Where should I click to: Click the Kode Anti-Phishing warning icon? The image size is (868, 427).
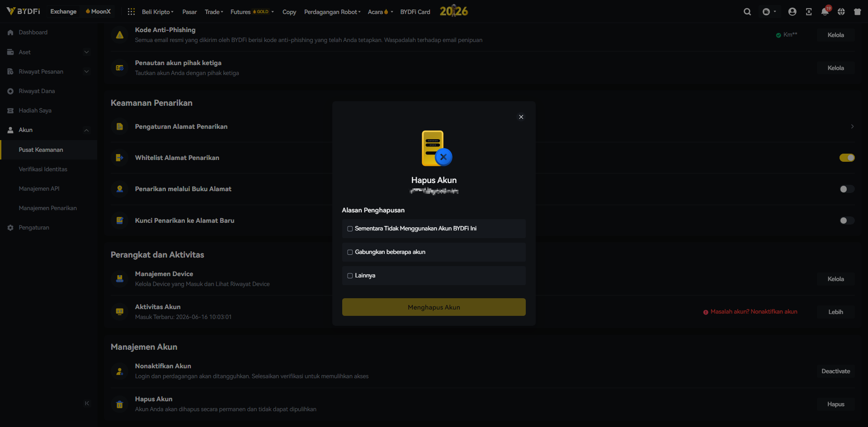click(120, 35)
